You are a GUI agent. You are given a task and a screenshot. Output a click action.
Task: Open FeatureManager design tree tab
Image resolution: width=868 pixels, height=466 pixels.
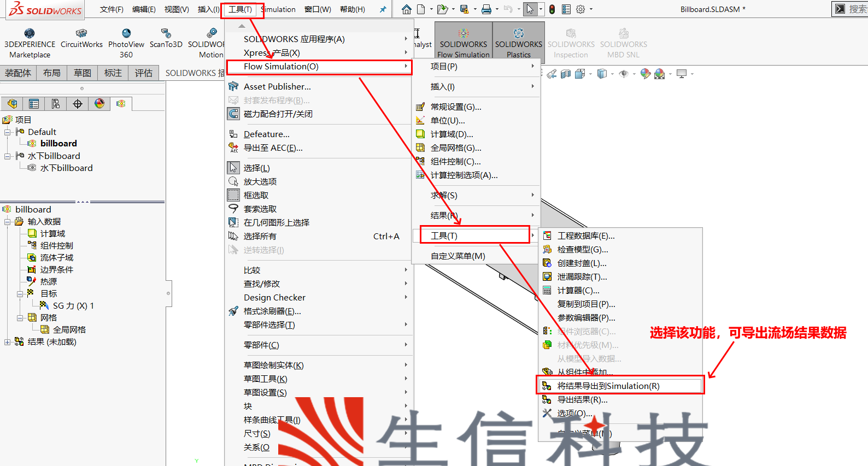(x=12, y=104)
